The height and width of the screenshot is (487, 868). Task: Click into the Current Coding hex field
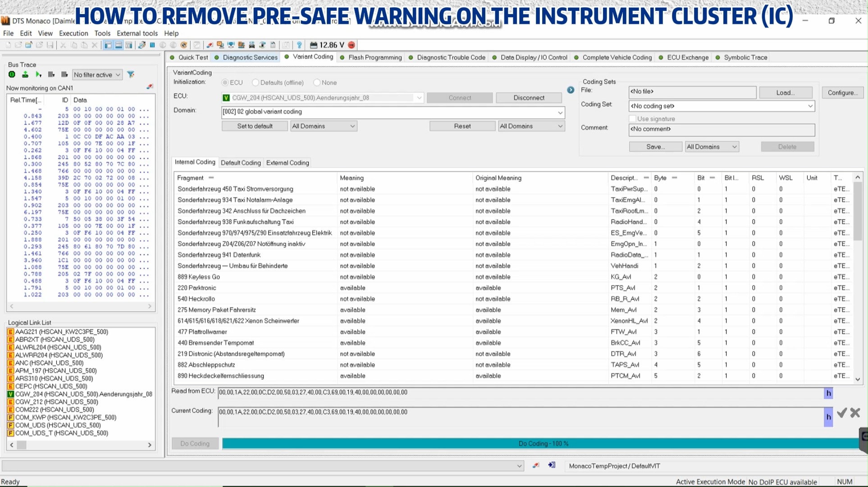pyautogui.click(x=521, y=417)
